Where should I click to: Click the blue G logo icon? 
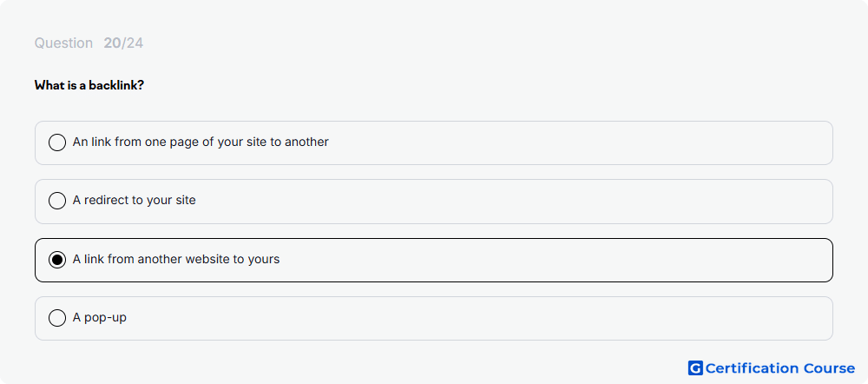(x=695, y=368)
